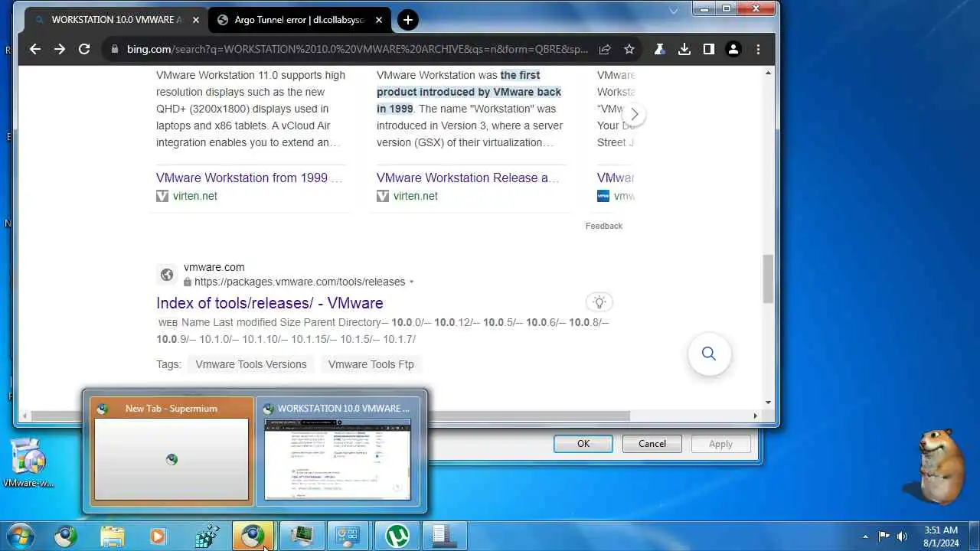Viewport: 980px width, 551px height.
Task: Close the Argo Tunnel error tab
Action: click(379, 20)
